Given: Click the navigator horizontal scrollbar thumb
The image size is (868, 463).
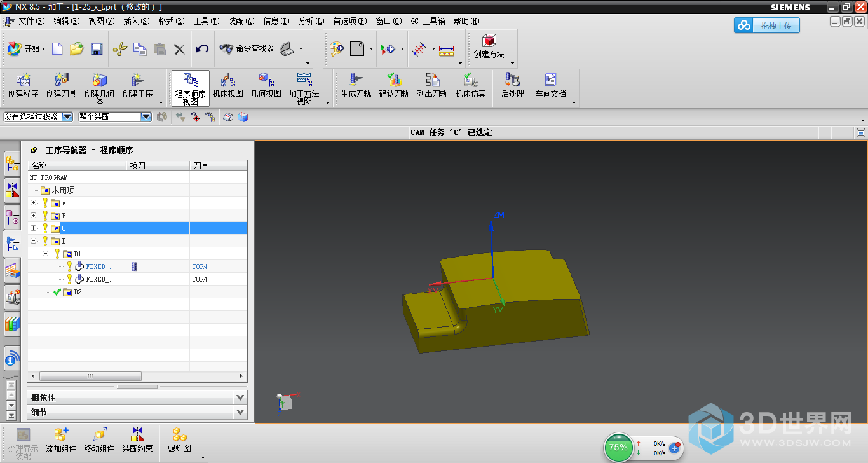Looking at the screenshot, I should click(x=90, y=376).
